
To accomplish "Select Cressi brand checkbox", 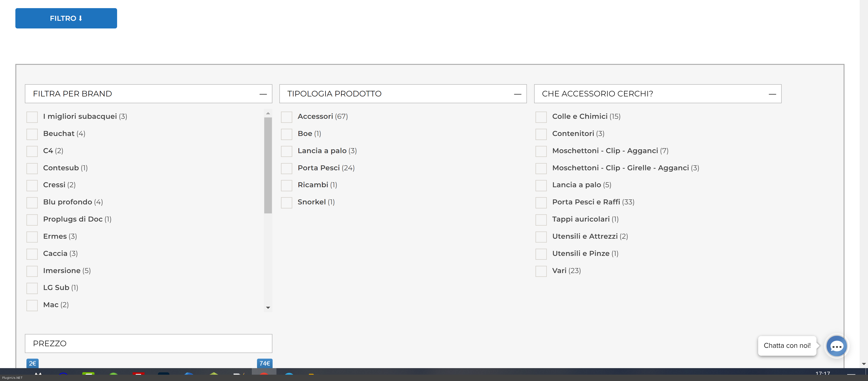I will point(32,185).
